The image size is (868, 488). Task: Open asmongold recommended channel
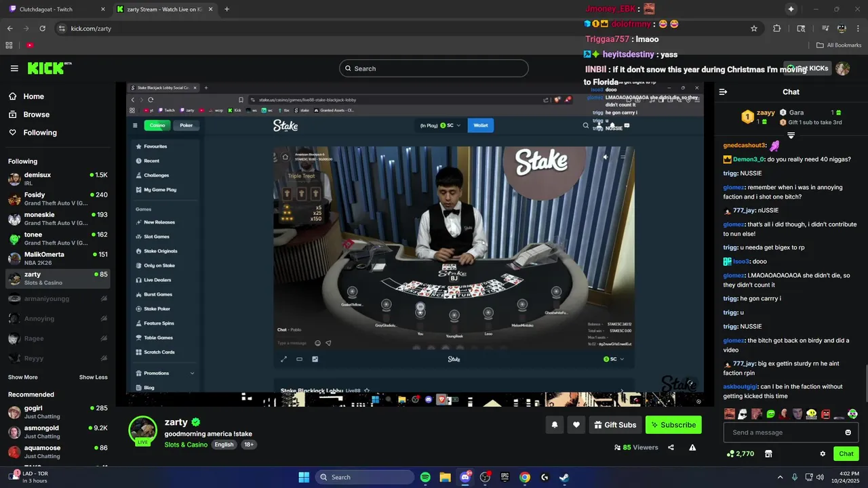pos(57,432)
